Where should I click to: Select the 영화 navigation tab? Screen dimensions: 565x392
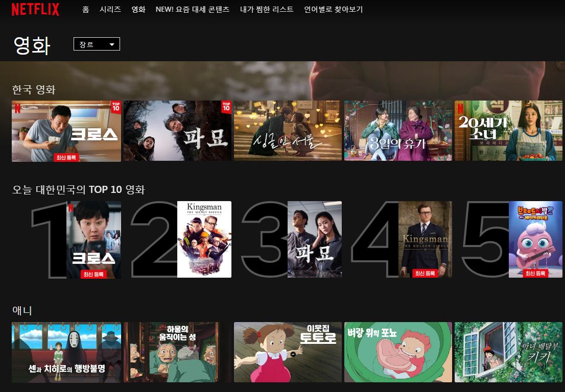pos(138,9)
